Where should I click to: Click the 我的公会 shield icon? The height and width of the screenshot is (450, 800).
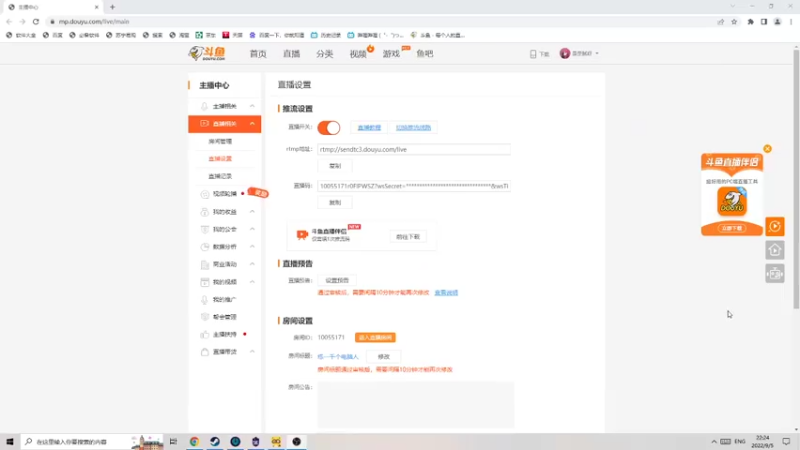click(205, 229)
